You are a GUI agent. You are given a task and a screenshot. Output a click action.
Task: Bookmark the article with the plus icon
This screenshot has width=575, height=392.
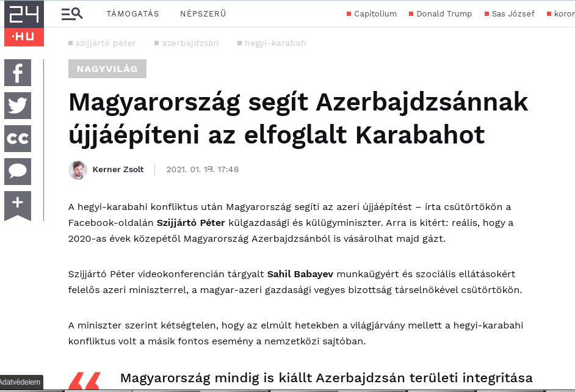(x=18, y=206)
